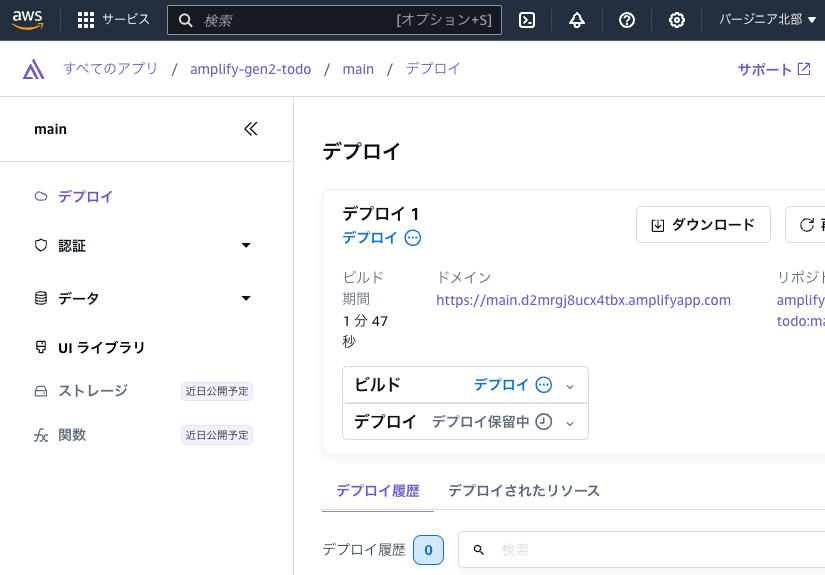The image size is (825, 575).
Task: Switch to the デプロイ履歴 tab
Action: click(378, 491)
